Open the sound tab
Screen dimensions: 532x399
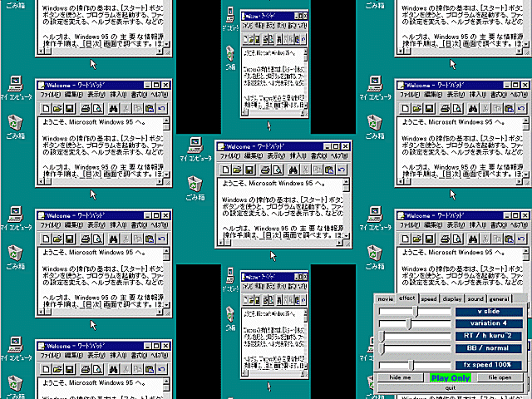point(475,299)
